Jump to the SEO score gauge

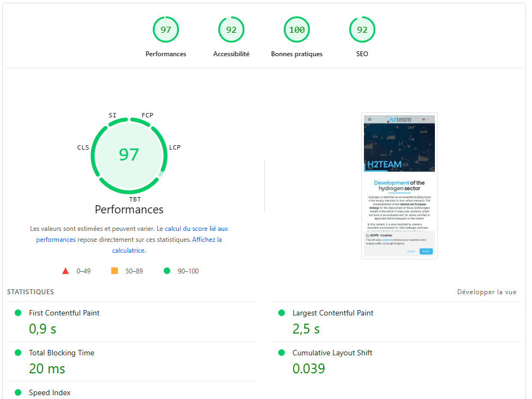pos(362,30)
